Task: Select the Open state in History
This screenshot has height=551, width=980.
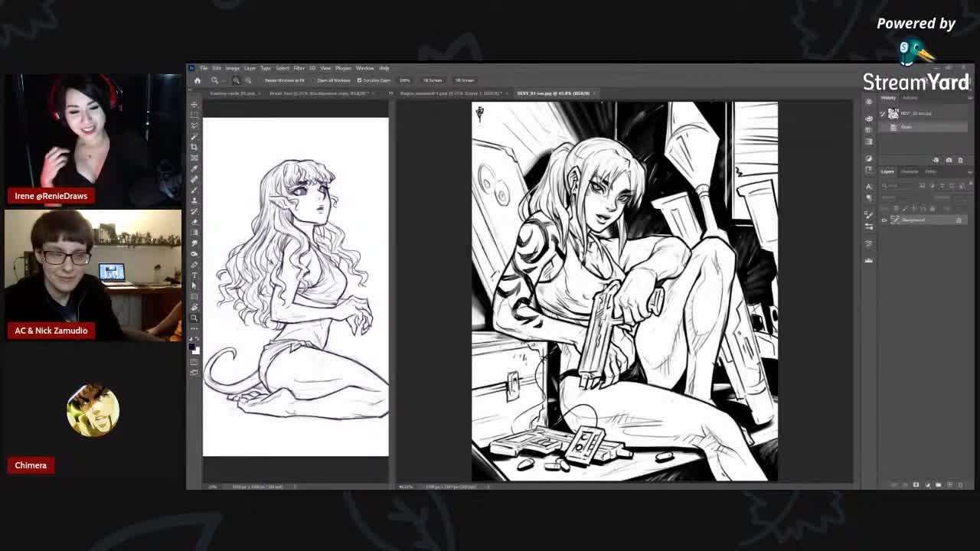Action: pyautogui.click(x=924, y=127)
